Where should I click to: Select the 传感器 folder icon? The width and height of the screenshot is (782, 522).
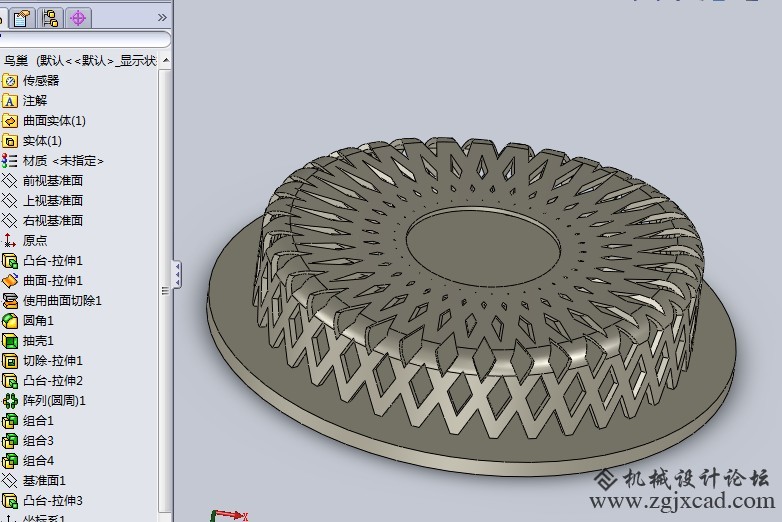(x=9, y=81)
